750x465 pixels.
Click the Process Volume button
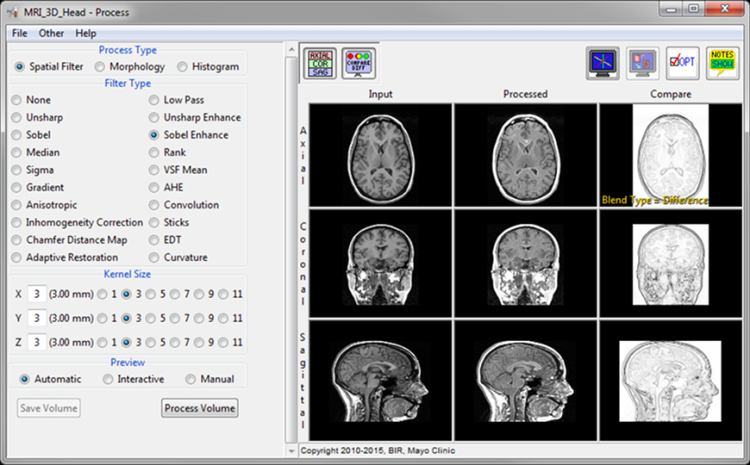tap(200, 408)
